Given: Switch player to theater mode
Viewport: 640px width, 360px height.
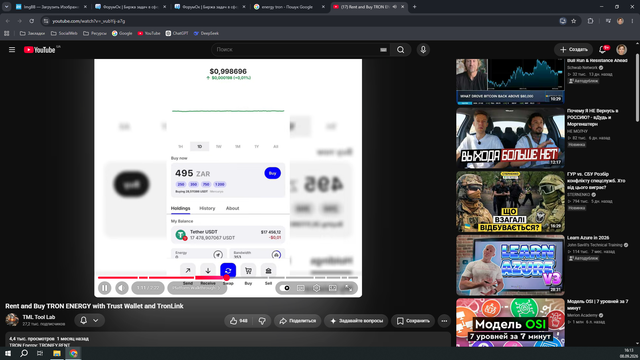Looking at the screenshot, I should coord(333,288).
